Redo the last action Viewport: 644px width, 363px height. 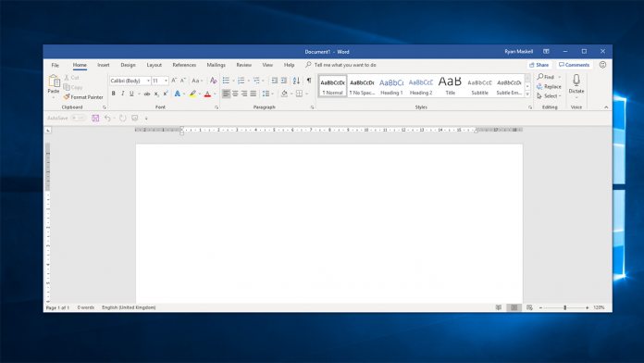[x=122, y=118]
